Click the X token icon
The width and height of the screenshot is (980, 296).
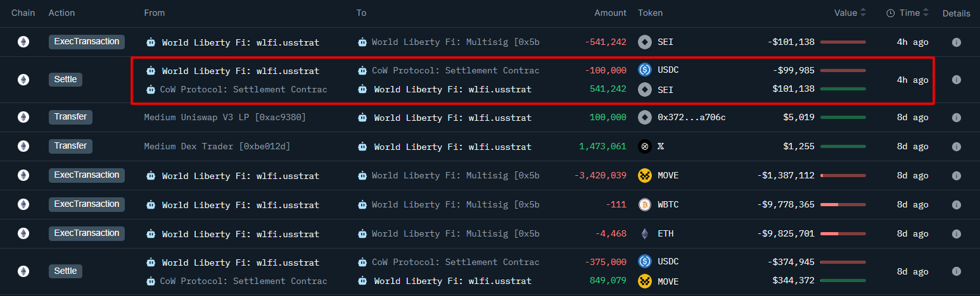645,147
